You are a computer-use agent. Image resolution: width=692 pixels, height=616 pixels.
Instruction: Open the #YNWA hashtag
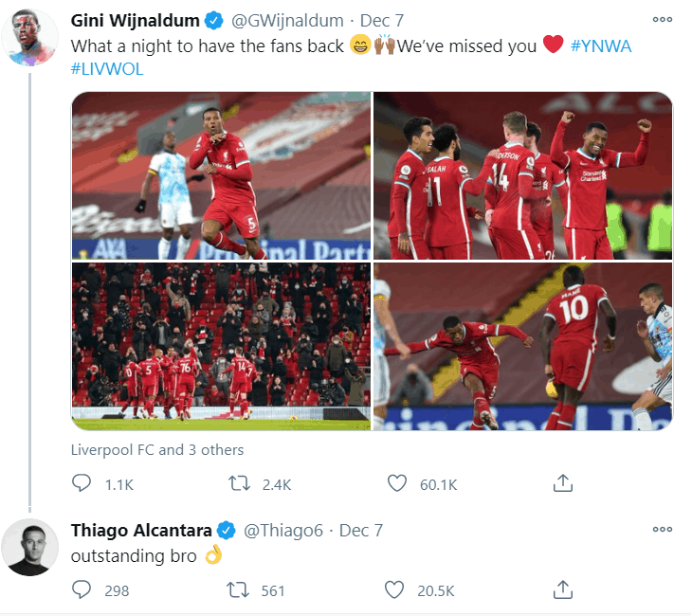[x=601, y=45]
